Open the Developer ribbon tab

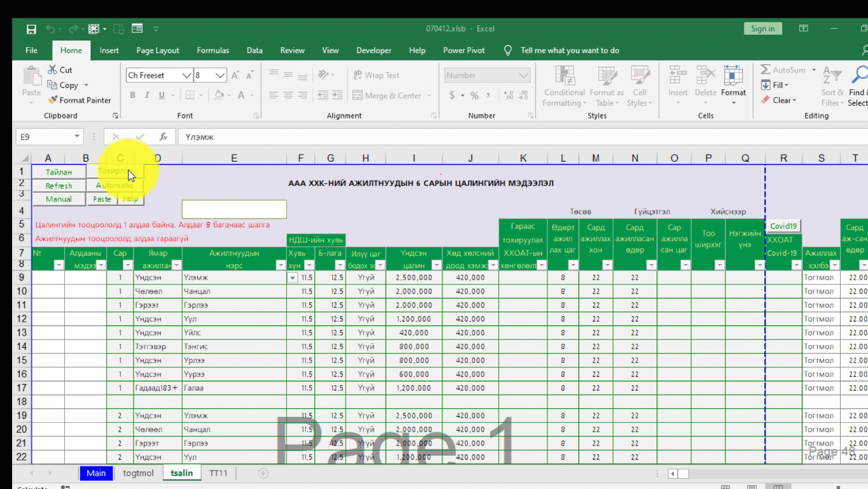374,50
